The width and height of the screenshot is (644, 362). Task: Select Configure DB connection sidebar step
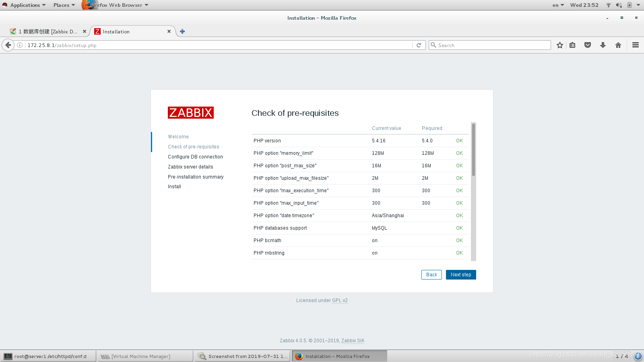click(195, 157)
